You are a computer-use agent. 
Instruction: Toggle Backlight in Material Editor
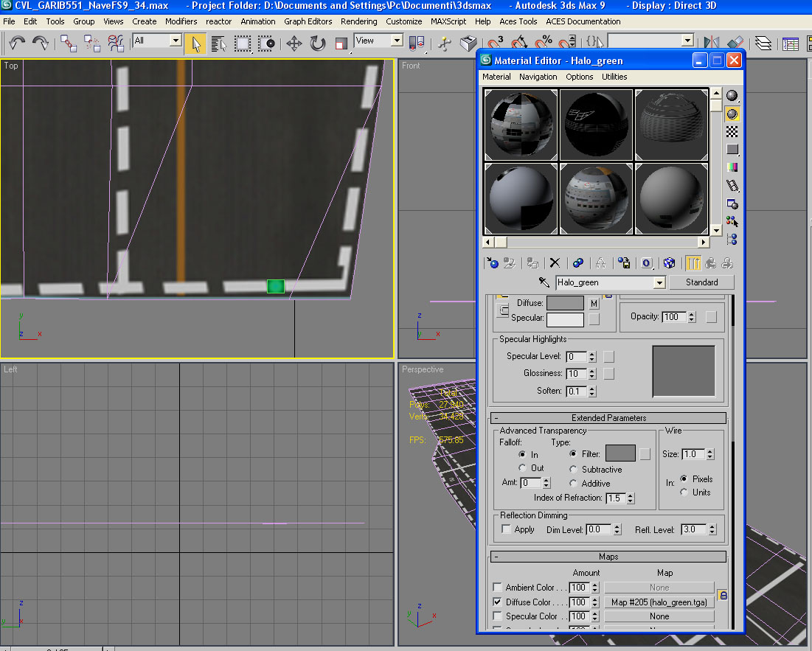(x=732, y=114)
